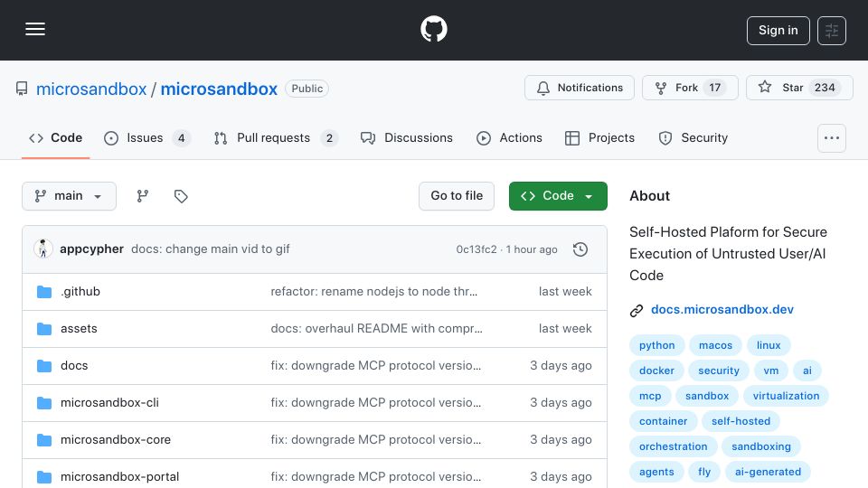Open appcypher author profile link

point(91,249)
